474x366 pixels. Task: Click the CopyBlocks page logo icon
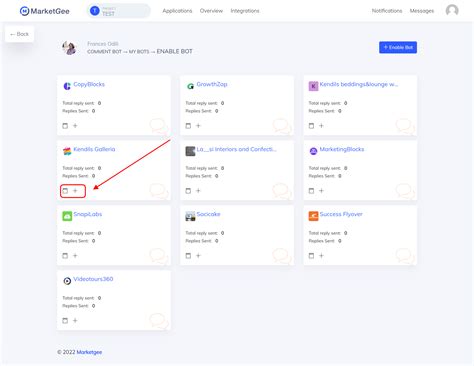click(67, 86)
